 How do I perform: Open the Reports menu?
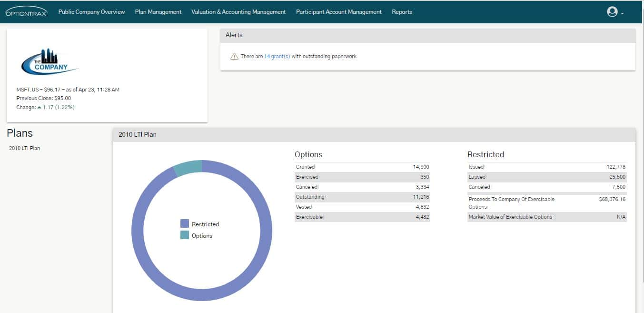402,12
